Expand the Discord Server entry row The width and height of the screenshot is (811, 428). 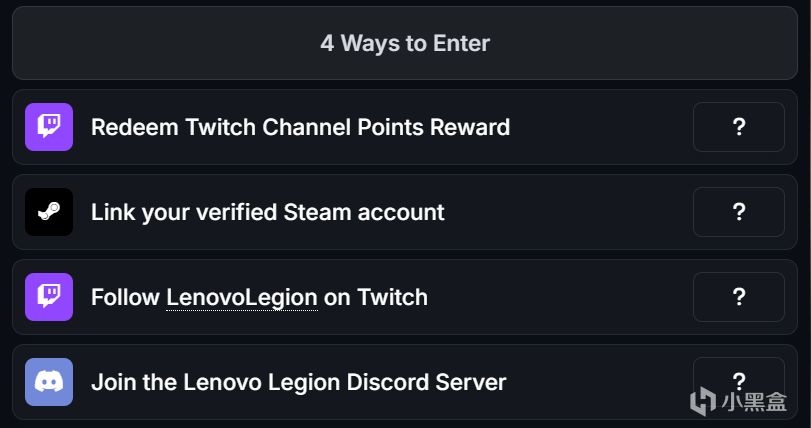click(600, 382)
